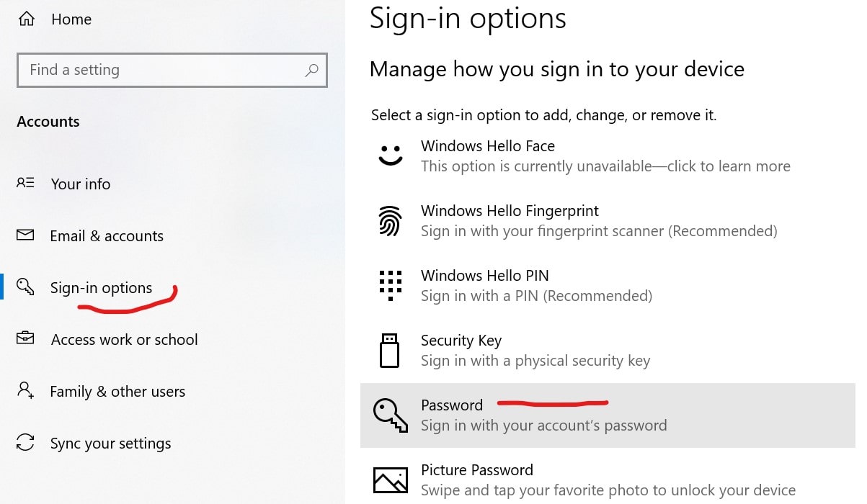This screenshot has height=504, width=867.
Task: Click the Email & accounts envelope icon
Action: click(25, 235)
